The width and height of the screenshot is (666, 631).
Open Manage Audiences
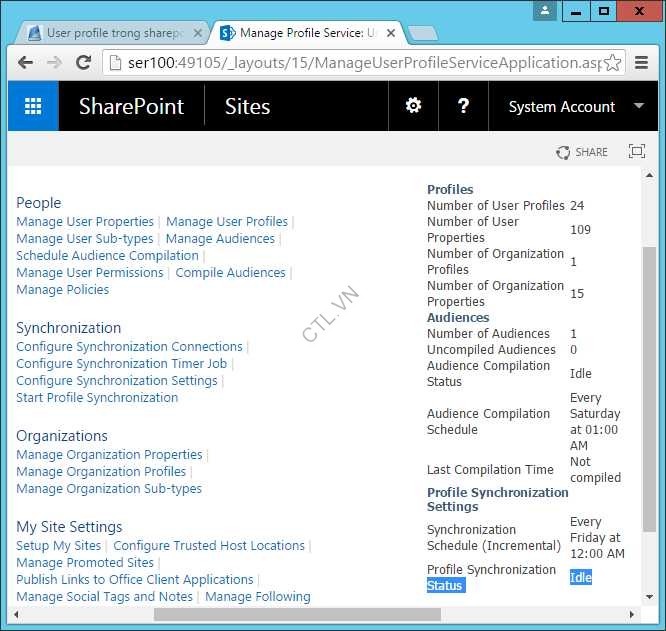pos(220,239)
